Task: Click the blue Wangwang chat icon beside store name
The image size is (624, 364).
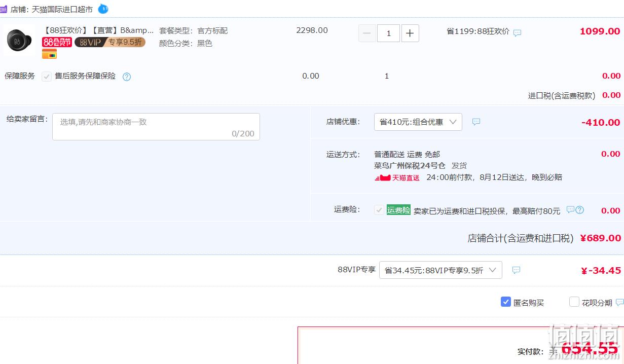Action: [x=103, y=9]
